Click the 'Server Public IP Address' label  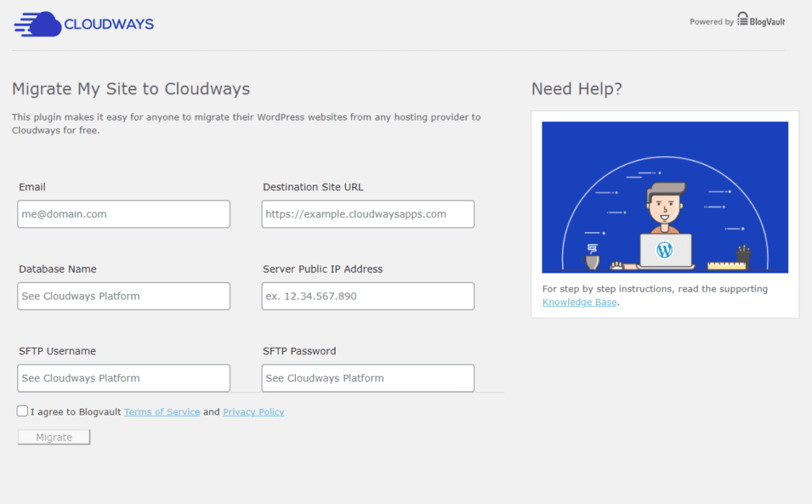323,269
